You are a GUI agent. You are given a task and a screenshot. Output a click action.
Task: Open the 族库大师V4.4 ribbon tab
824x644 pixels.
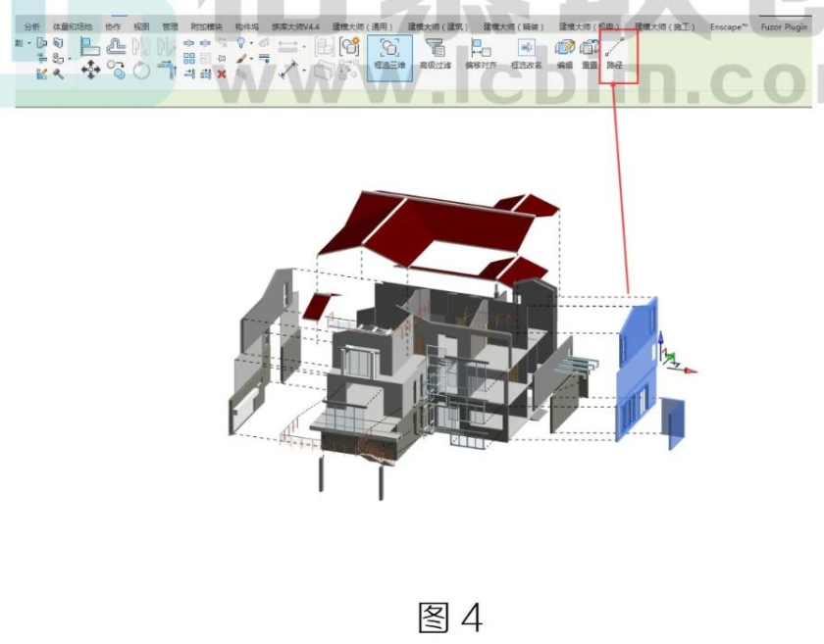[295, 26]
